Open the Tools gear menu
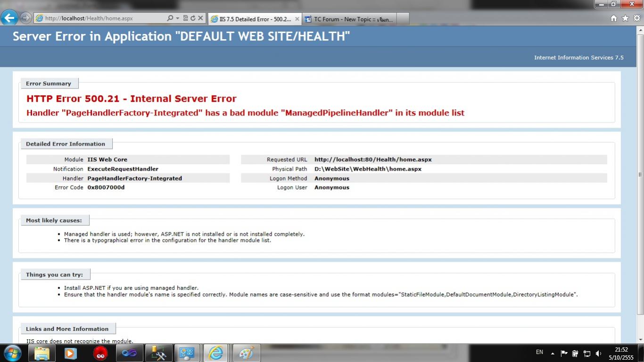The image size is (644, 362). tap(637, 18)
